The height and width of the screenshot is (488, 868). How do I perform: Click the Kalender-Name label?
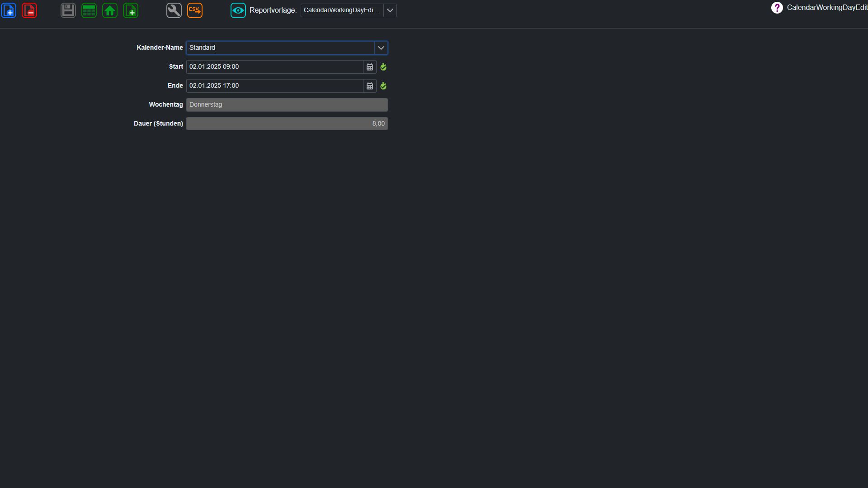tap(160, 47)
